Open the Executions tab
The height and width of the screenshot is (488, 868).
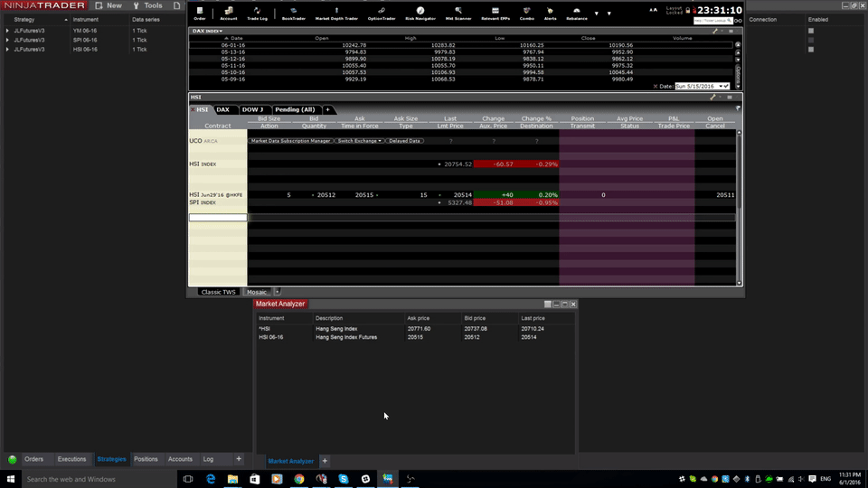point(72,459)
